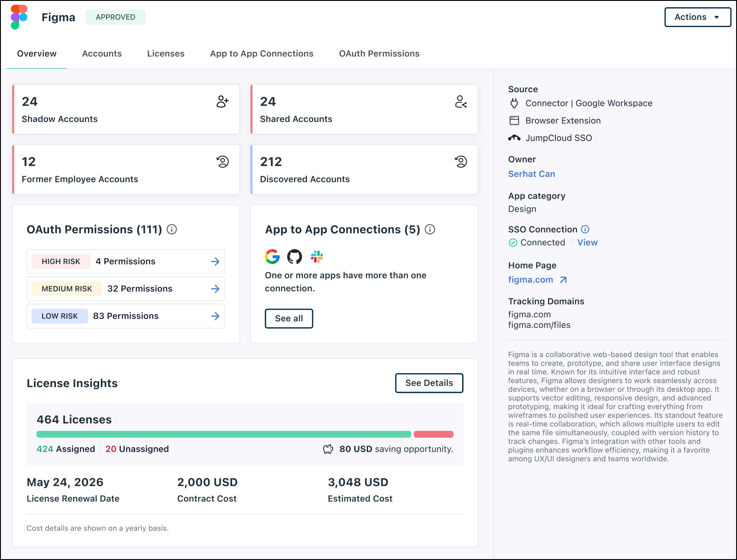737x560 pixels.
Task: Click the APPROVED status badge
Action: pos(115,17)
